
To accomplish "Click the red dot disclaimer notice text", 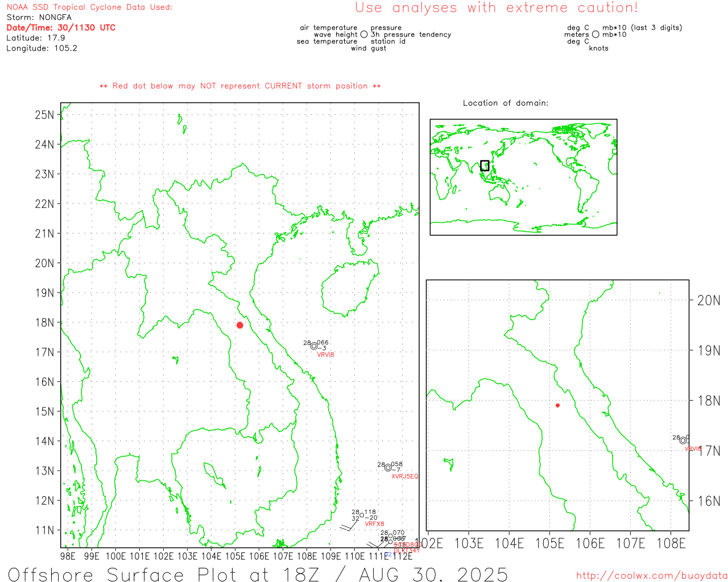I will [x=240, y=86].
